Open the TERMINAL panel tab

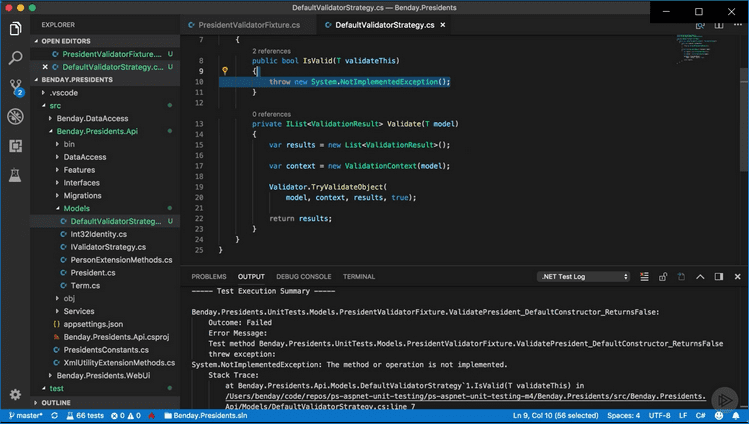click(x=359, y=276)
